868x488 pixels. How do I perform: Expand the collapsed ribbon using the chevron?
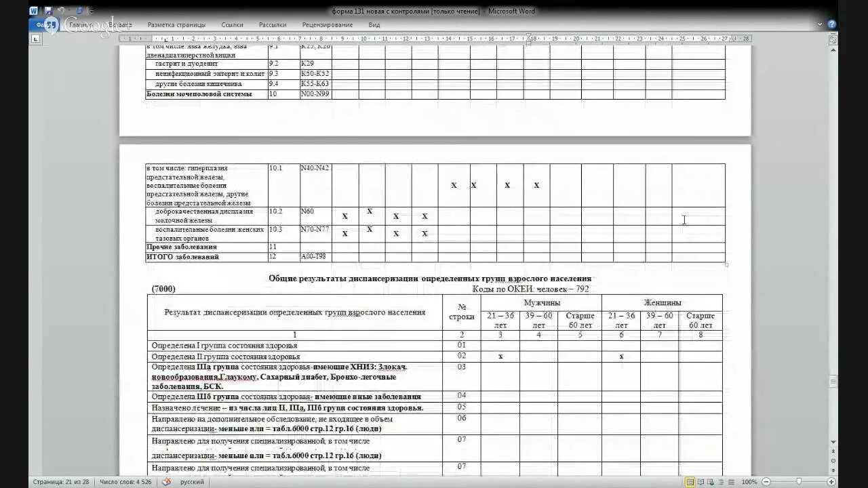tap(820, 24)
